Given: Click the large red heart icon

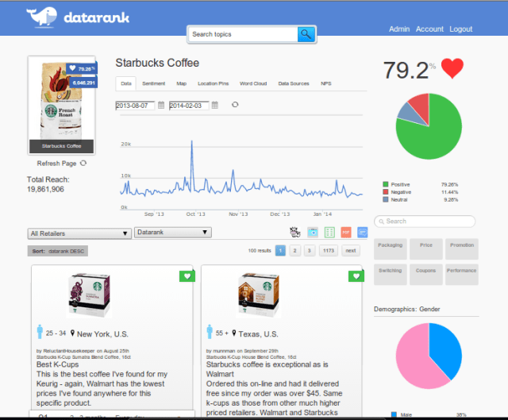Looking at the screenshot, I should 452,68.
